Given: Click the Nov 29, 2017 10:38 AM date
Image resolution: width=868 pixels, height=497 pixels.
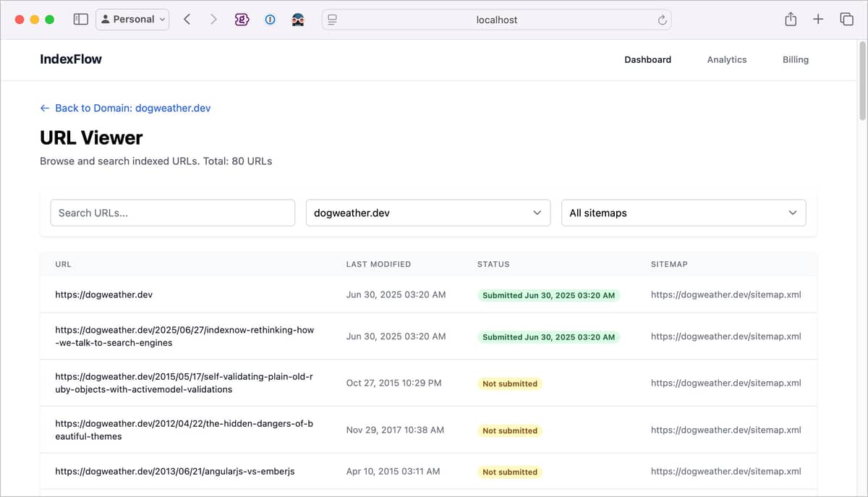Looking at the screenshot, I should [395, 430].
